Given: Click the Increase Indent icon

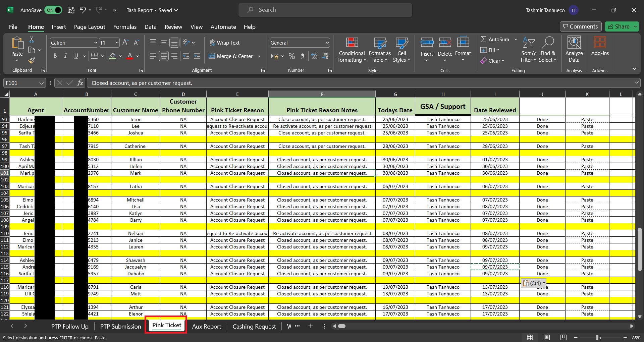Looking at the screenshot, I should pos(197,56).
